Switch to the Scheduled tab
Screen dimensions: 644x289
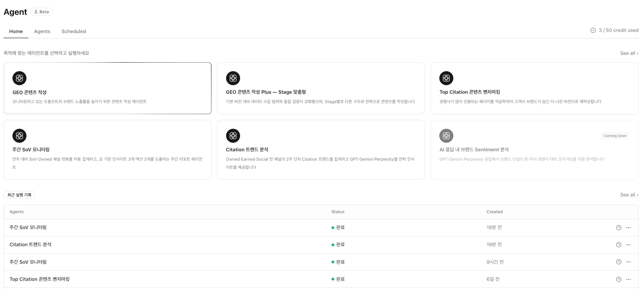[74, 32]
